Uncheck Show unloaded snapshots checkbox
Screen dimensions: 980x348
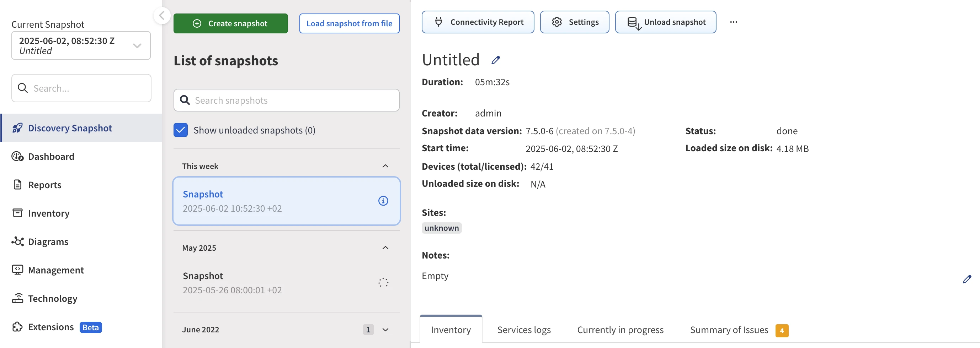(x=181, y=130)
